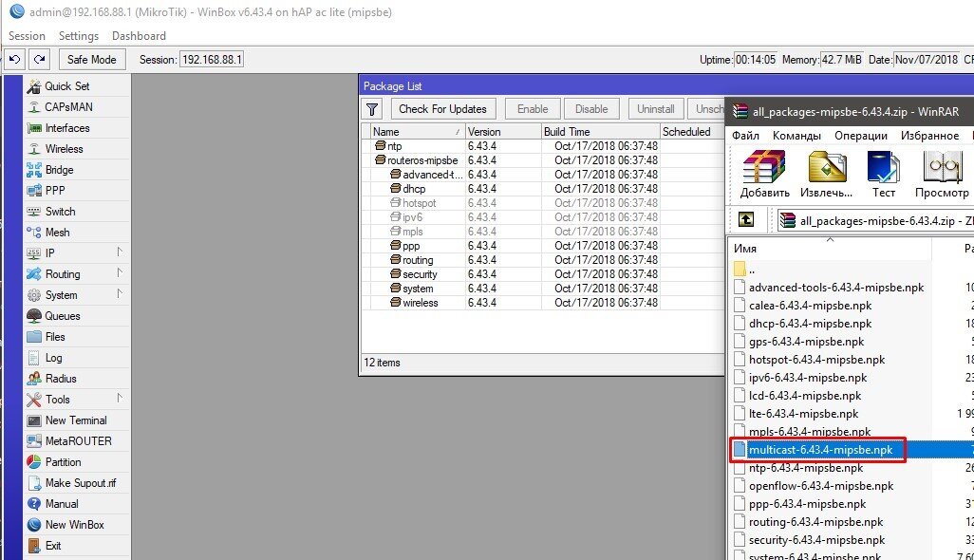This screenshot has width=974, height=560.
Task: Select the ntp package row
Action: click(543, 146)
